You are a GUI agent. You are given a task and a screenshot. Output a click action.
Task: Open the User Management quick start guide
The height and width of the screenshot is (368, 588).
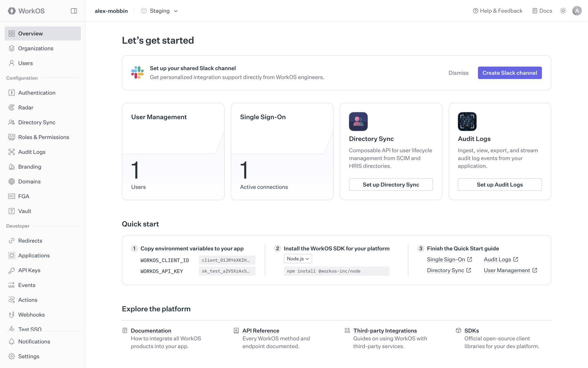pyautogui.click(x=510, y=270)
